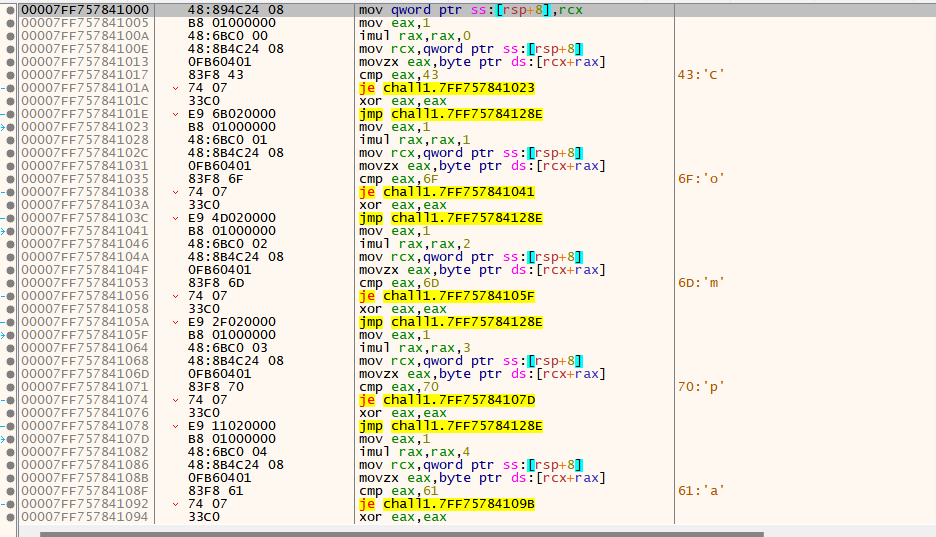Select address 00007FF757841013

coord(85,62)
